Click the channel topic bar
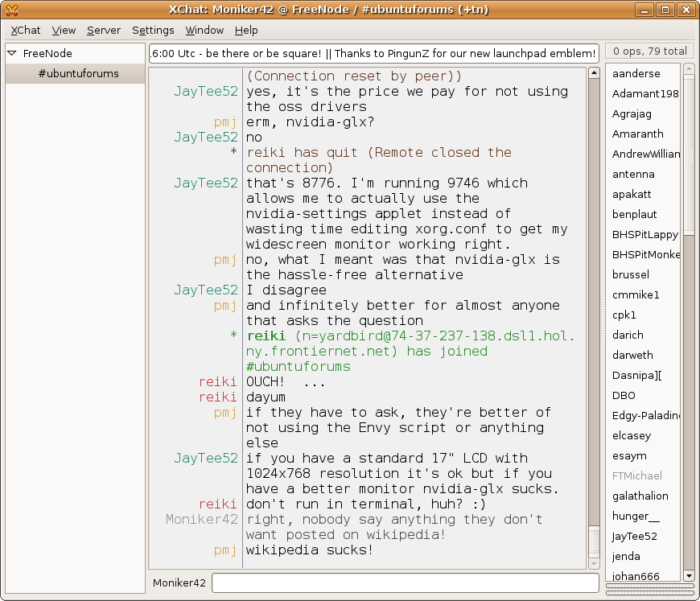The width and height of the screenshot is (700, 601). point(374,54)
